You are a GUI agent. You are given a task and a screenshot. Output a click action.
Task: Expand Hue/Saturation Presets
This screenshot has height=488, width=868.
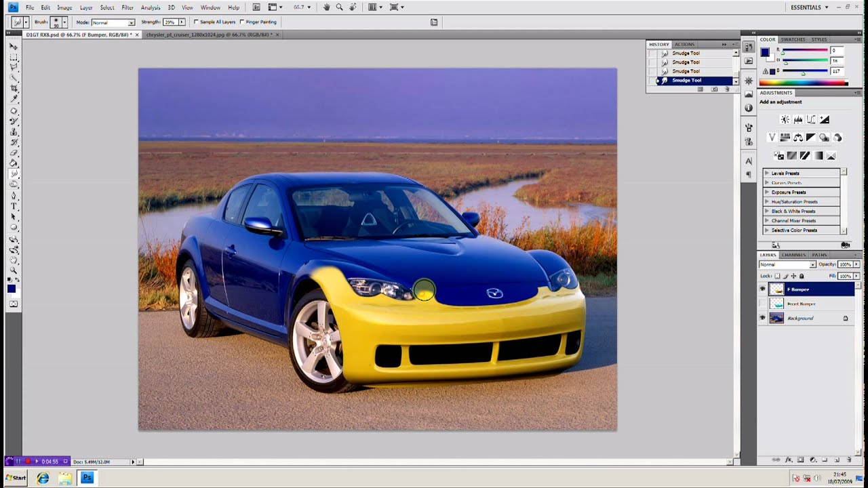tap(767, 201)
